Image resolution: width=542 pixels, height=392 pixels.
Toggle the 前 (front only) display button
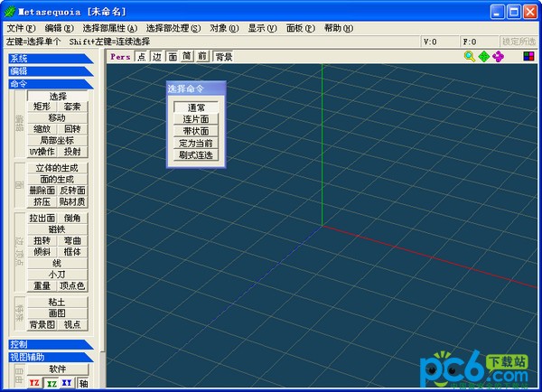click(202, 56)
